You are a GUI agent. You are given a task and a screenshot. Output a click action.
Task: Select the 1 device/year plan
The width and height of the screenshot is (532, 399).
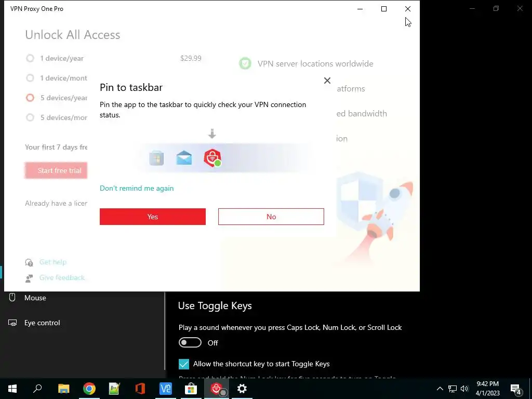30,58
